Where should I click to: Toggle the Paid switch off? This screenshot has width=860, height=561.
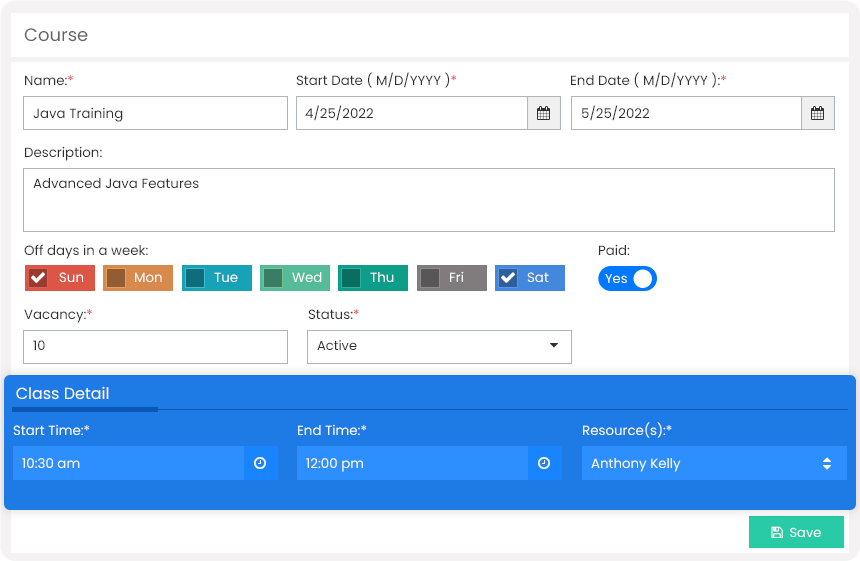[627, 279]
